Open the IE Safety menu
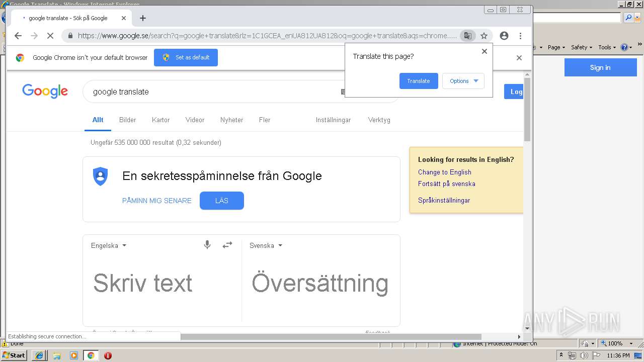 point(582,47)
